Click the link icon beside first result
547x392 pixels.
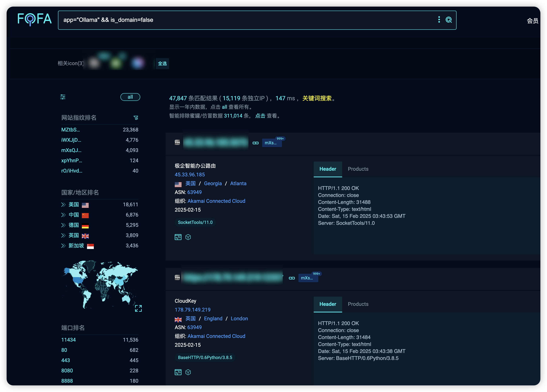[x=255, y=143]
